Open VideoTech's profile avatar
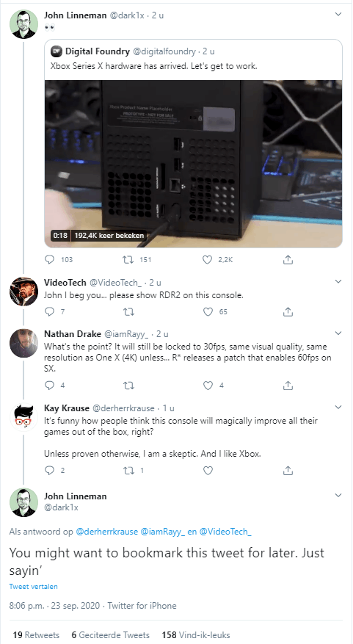353x644 pixels. [23, 292]
